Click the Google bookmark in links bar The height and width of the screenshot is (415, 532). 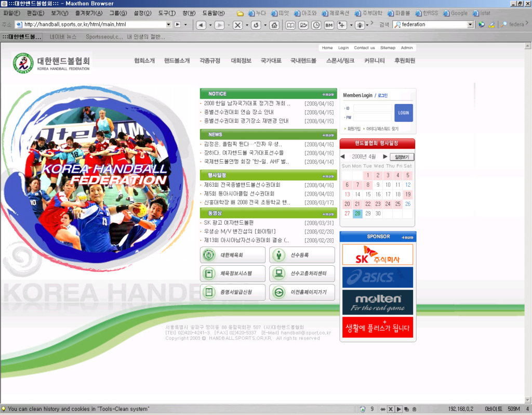(456, 13)
